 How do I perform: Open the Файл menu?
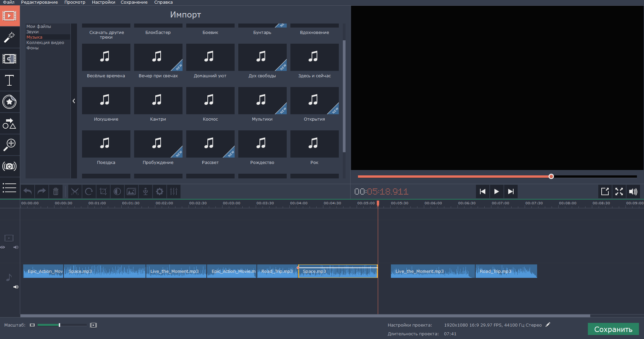tap(9, 2)
